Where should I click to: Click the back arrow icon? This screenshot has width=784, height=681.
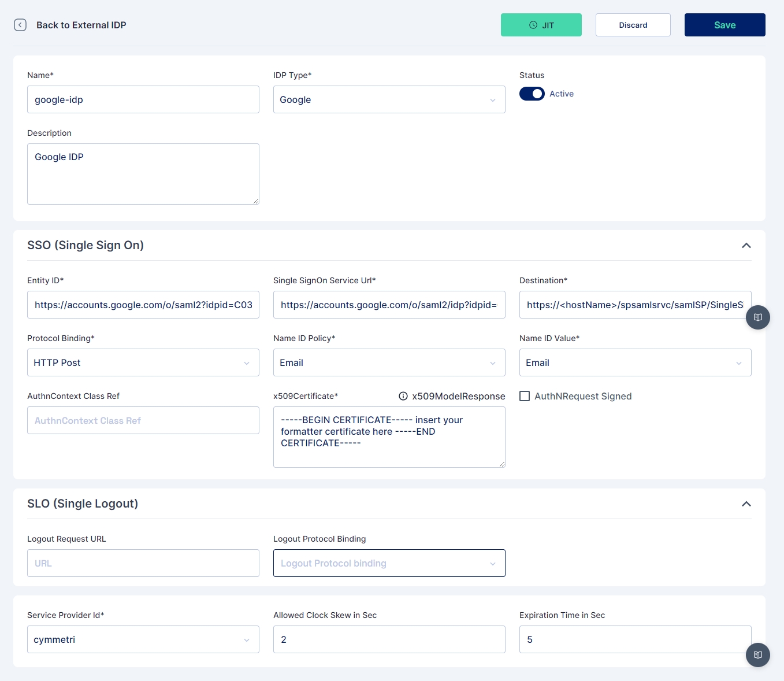tap(20, 25)
